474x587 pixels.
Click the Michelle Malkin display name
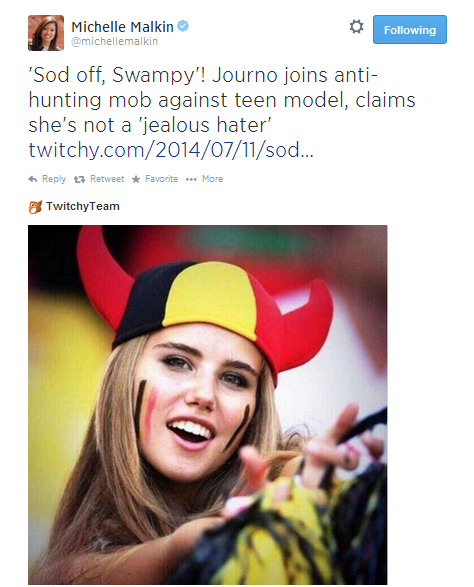point(122,27)
